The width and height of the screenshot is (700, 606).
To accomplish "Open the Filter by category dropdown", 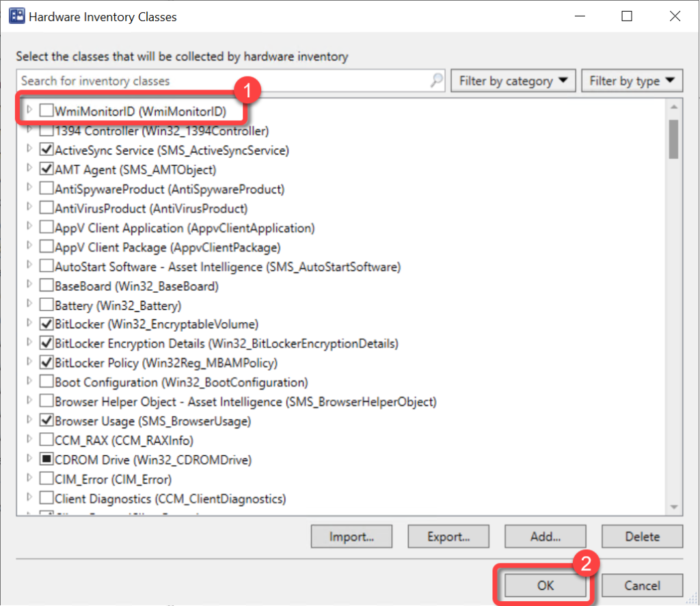I will click(513, 81).
